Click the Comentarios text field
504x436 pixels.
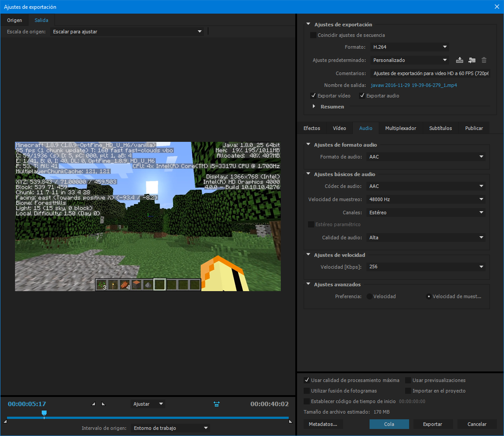point(430,73)
